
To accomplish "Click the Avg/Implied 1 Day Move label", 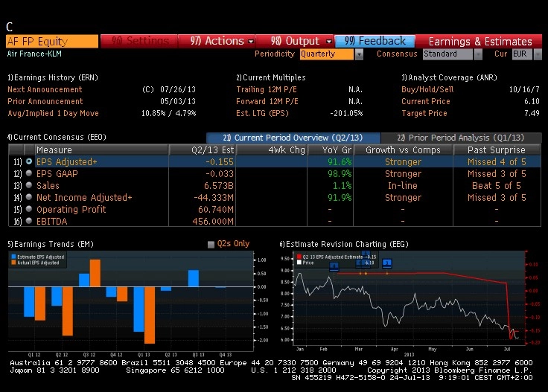I will 53,113.
